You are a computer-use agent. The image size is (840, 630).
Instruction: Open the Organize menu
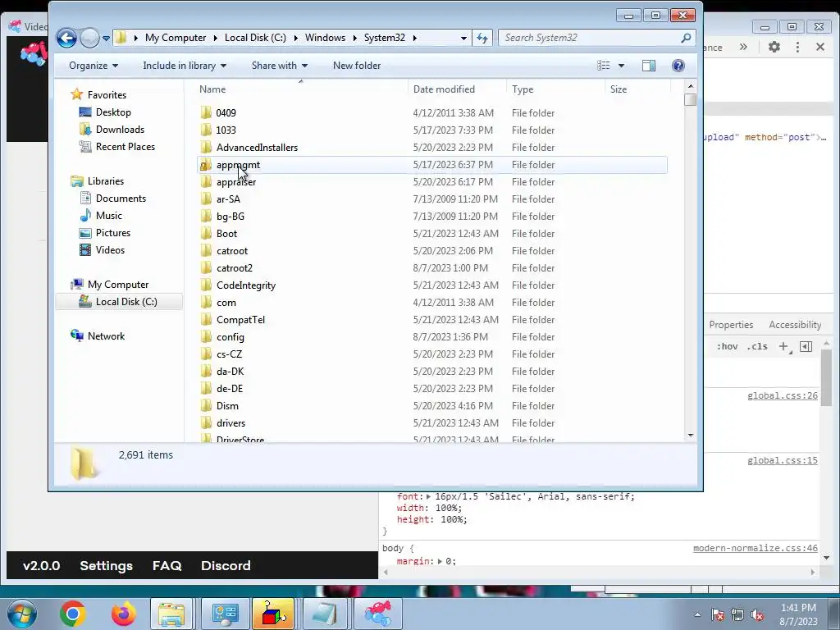[x=94, y=66]
